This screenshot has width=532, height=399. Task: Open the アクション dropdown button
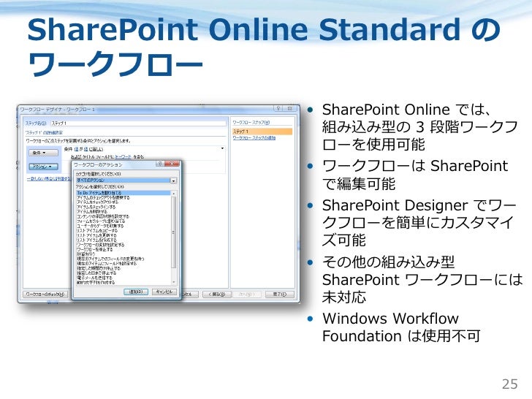tap(44, 167)
